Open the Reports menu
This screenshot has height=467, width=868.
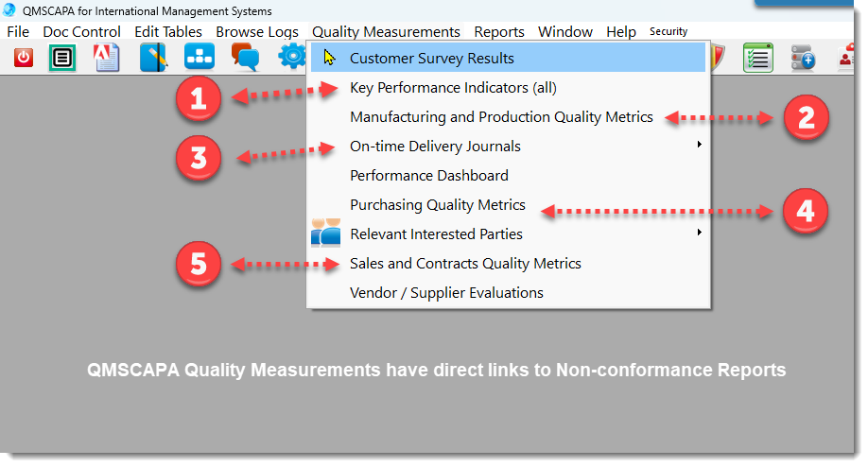(498, 32)
